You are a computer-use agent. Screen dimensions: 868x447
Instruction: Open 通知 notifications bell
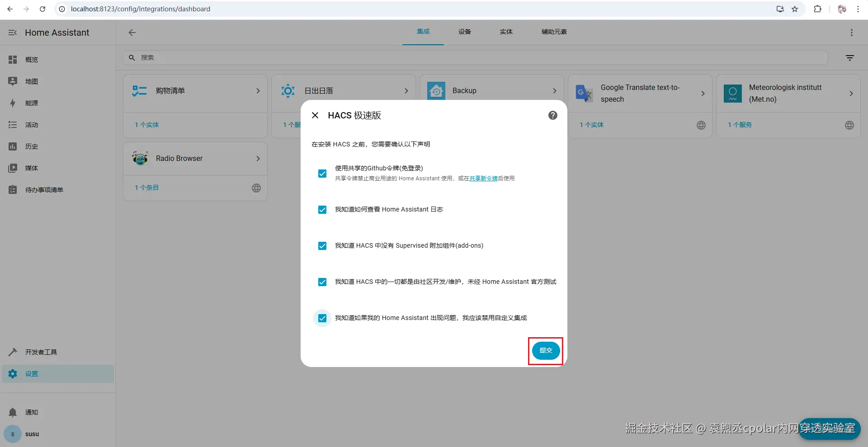click(58, 412)
